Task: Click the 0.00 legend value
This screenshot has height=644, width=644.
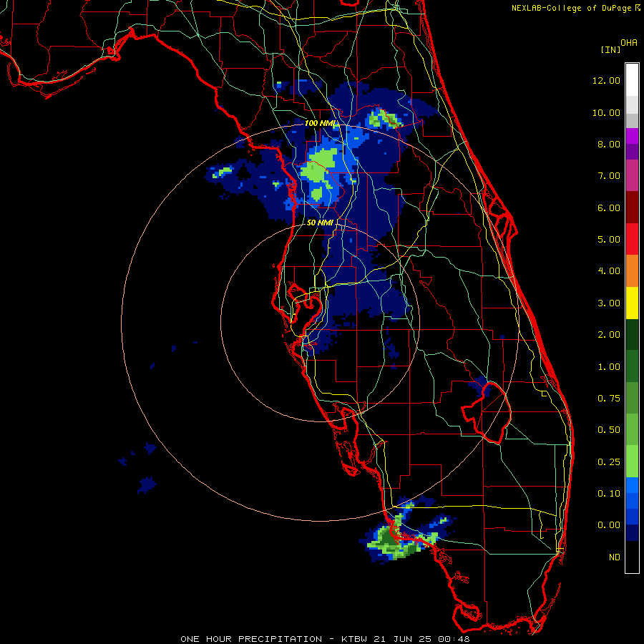Action: click(609, 525)
